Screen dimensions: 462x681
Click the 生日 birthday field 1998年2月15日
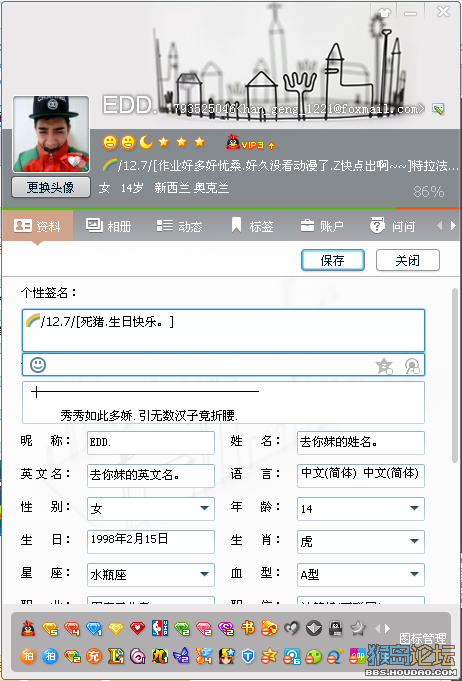pyautogui.click(x=151, y=542)
